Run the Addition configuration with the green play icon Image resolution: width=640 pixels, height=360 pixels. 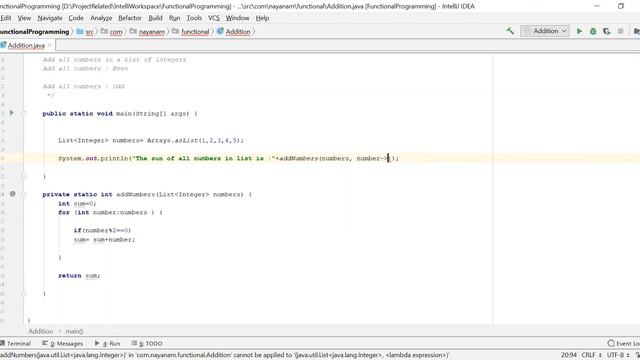[x=579, y=31]
